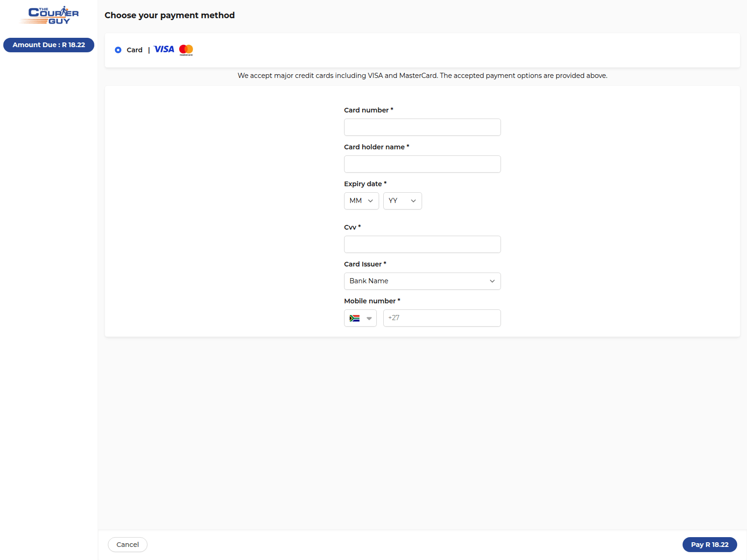This screenshot has width=747, height=560.
Task: Click the accepted credit cards notice text
Action: click(x=423, y=76)
